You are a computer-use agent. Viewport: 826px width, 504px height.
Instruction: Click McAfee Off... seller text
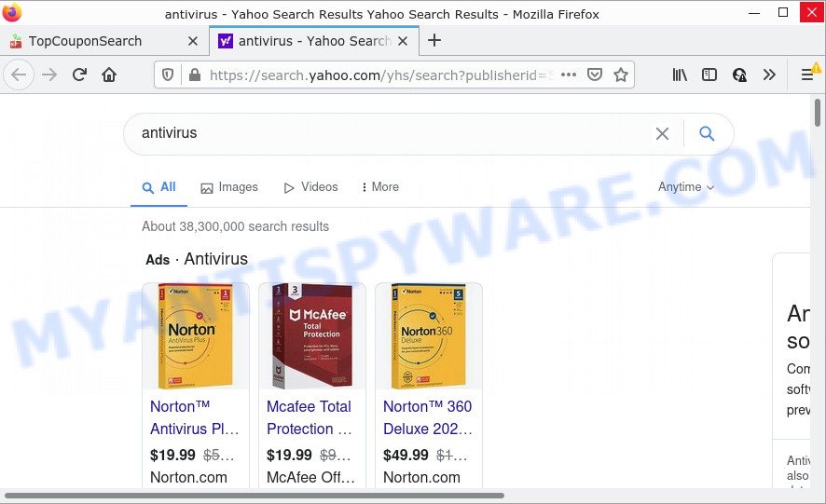point(310,477)
